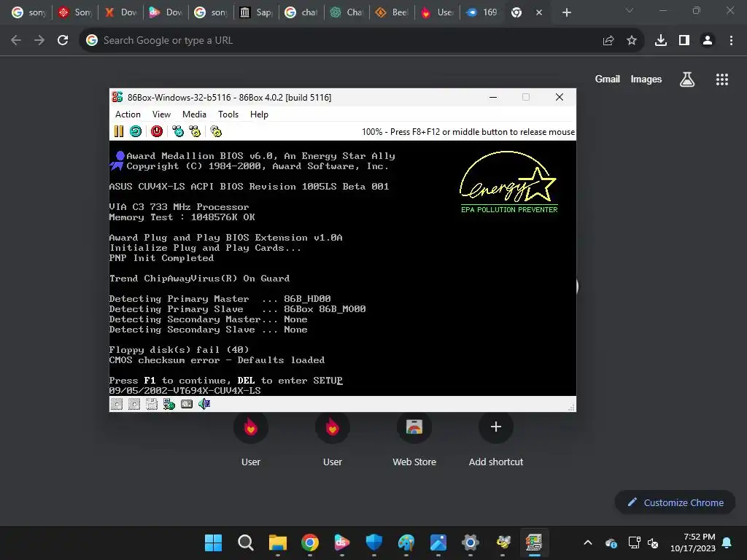Go back in Chrome
The image size is (747, 560).
[x=16, y=41]
